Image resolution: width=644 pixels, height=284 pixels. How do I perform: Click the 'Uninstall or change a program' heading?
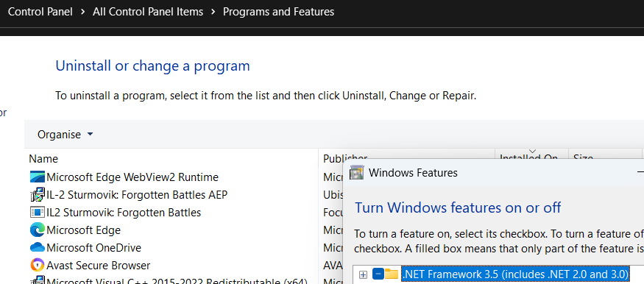tap(152, 65)
